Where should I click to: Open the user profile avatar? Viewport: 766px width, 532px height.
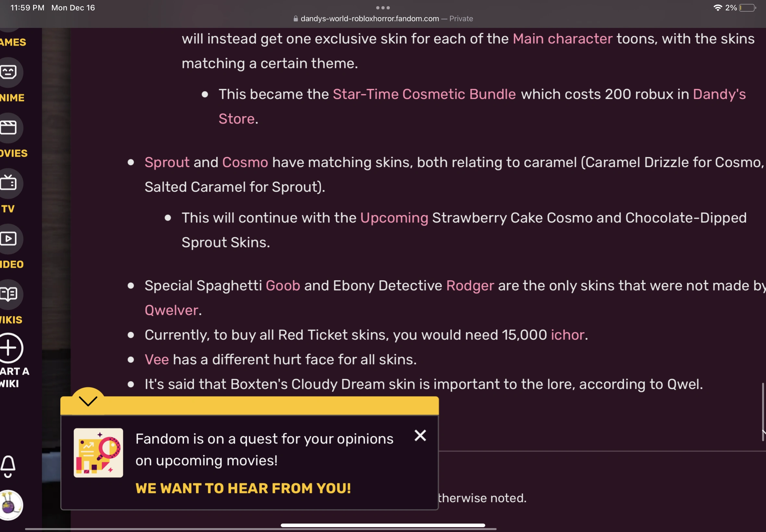9,505
